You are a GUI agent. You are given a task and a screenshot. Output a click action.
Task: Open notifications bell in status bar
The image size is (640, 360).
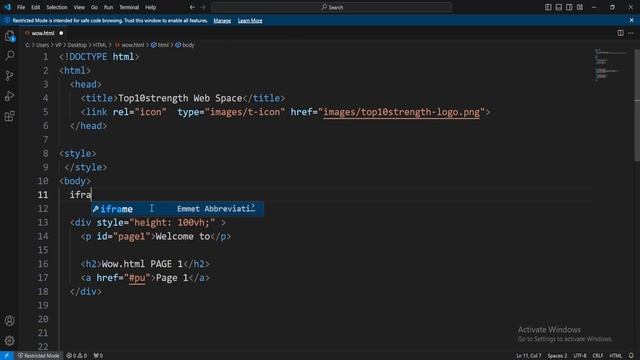(x=631, y=356)
